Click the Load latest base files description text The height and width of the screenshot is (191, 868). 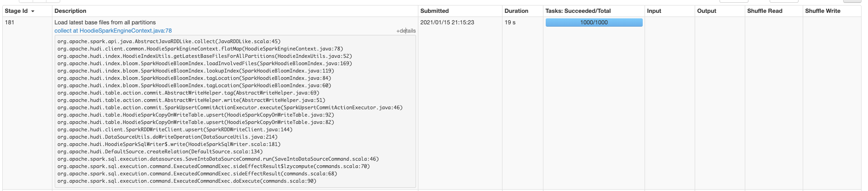tap(105, 22)
